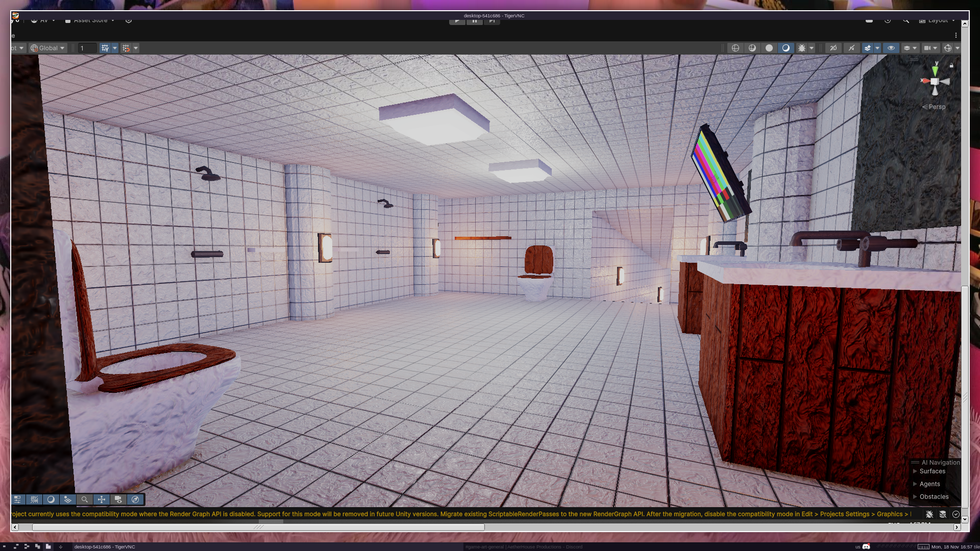Click the camera preview overlay icon
This screenshot has height=551, width=980.
tap(118, 499)
